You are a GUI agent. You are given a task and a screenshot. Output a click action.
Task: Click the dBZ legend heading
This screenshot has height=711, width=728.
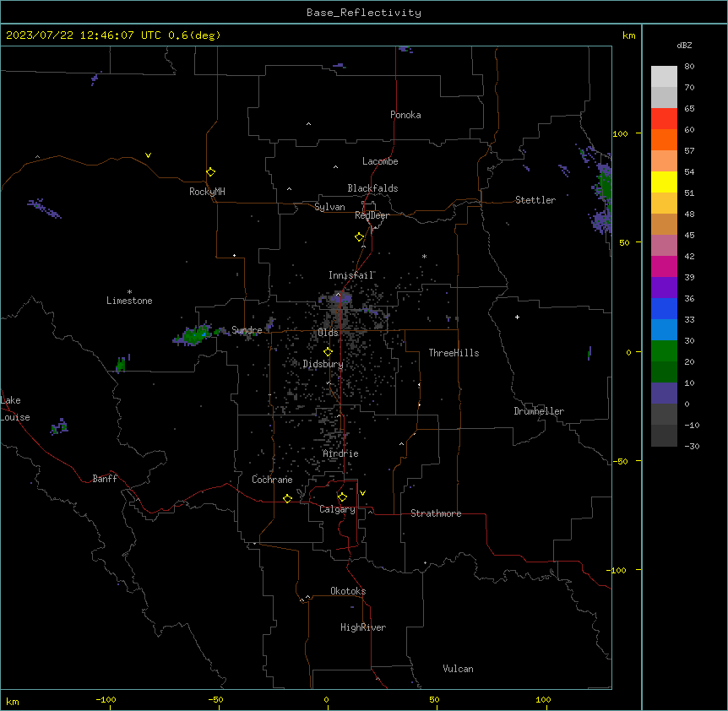684,45
